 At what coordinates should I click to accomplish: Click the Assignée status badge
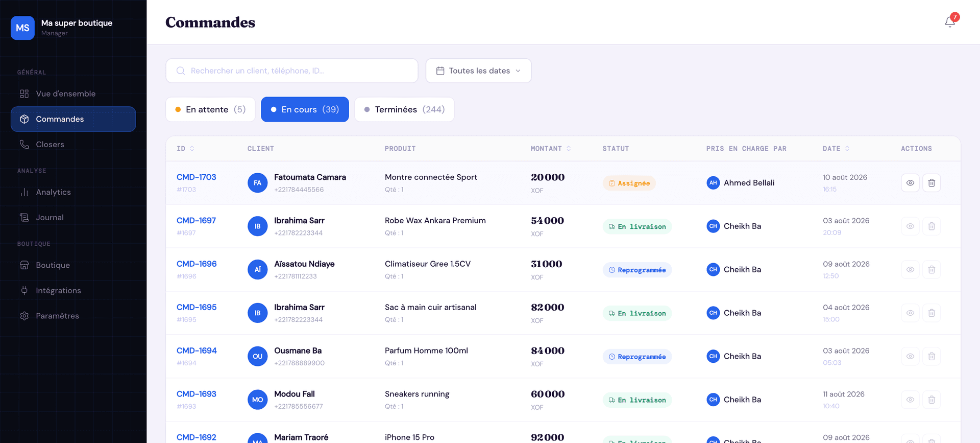(629, 183)
